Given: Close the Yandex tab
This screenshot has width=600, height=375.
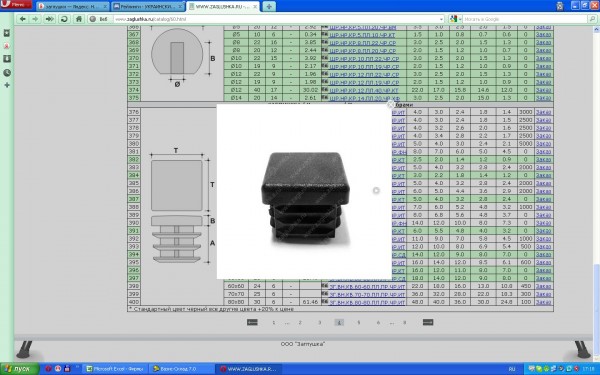Looking at the screenshot, I should point(106,7).
